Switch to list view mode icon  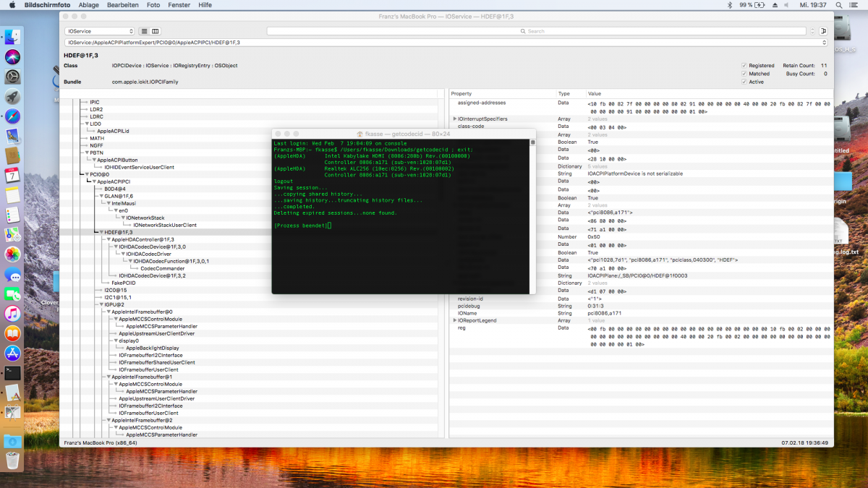(x=145, y=31)
